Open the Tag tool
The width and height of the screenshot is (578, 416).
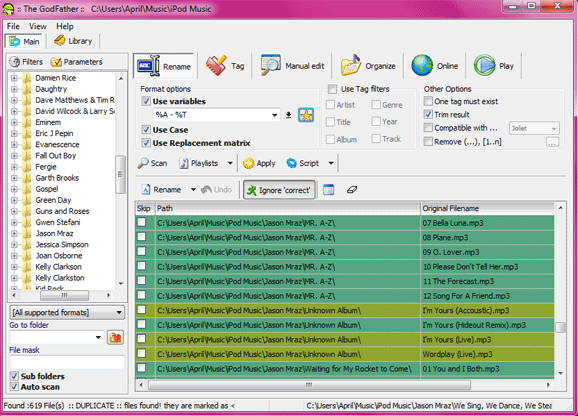225,66
